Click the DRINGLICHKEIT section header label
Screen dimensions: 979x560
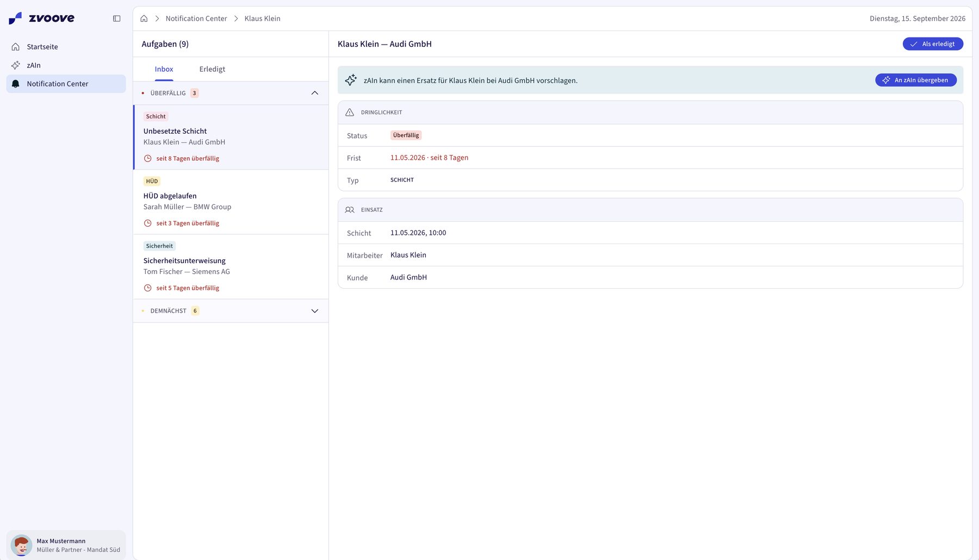(382, 113)
